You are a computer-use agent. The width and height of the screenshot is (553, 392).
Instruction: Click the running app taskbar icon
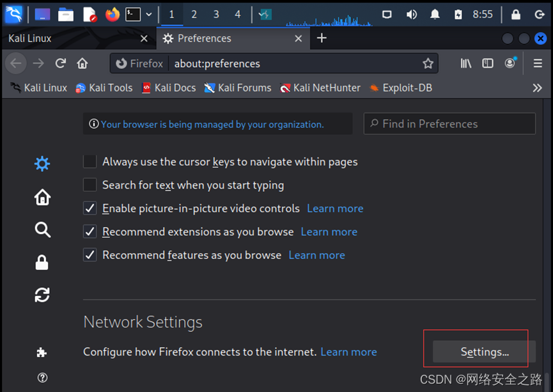coord(265,15)
